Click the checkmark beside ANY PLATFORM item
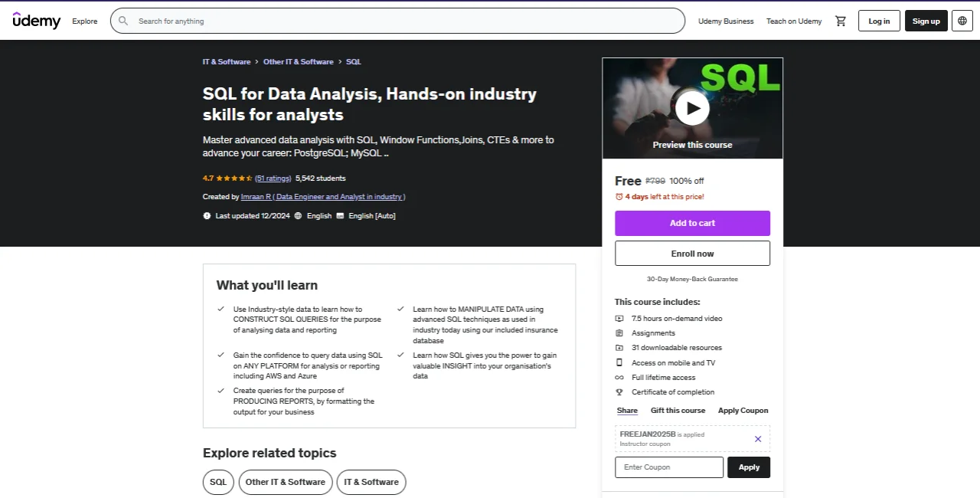The height and width of the screenshot is (498, 980). pyautogui.click(x=221, y=355)
